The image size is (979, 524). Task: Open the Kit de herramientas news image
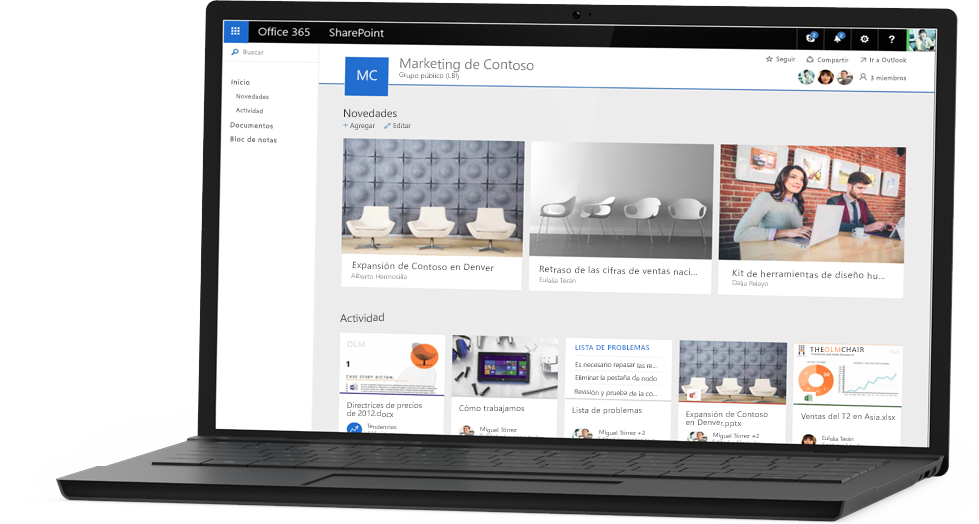tap(812, 203)
